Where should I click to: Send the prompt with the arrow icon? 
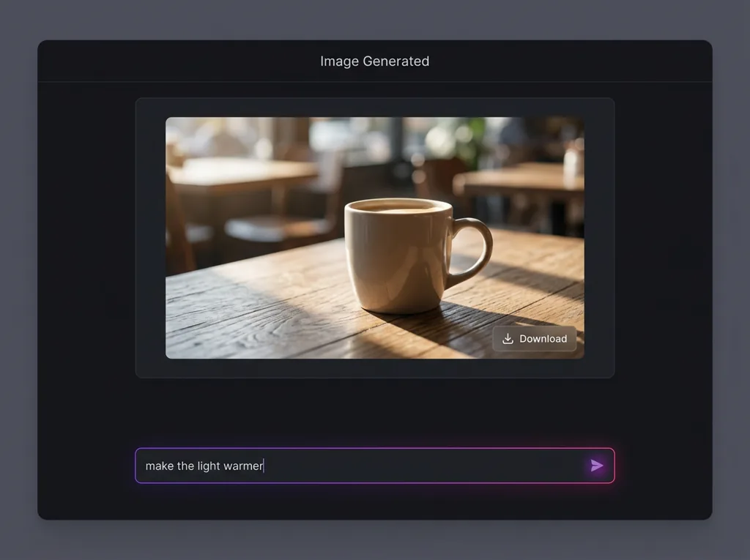coord(596,466)
